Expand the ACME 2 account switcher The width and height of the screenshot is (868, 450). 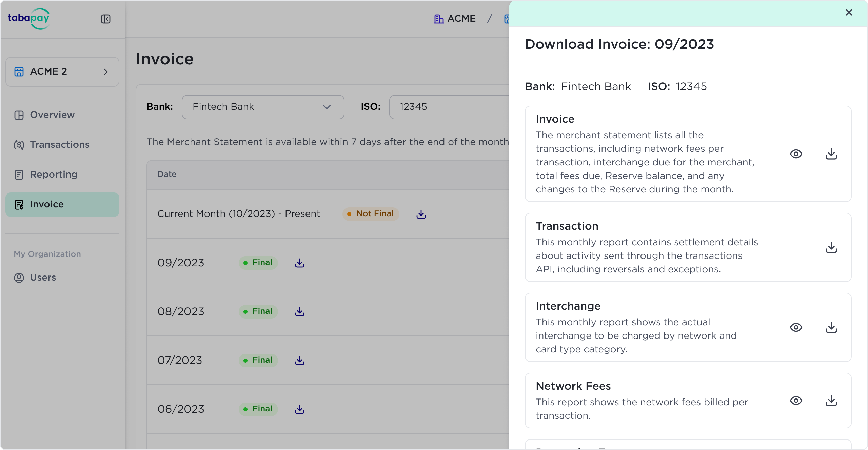point(62,72)
